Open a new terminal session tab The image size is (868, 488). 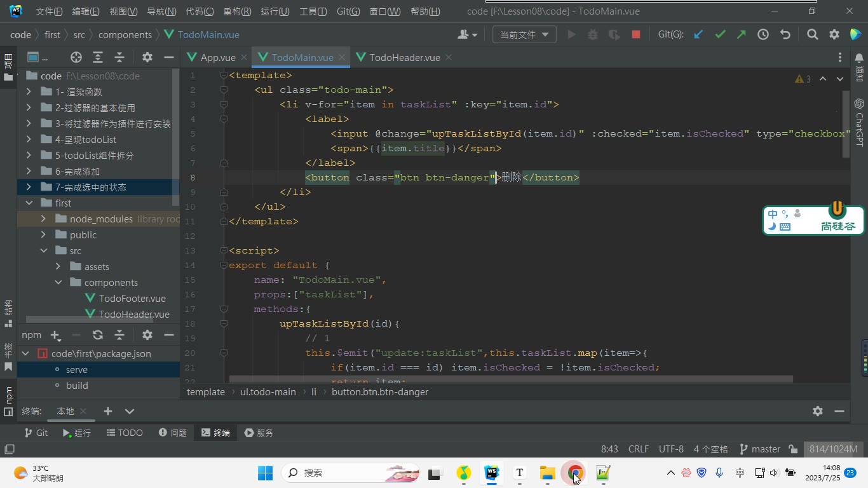tap(108, 411)
